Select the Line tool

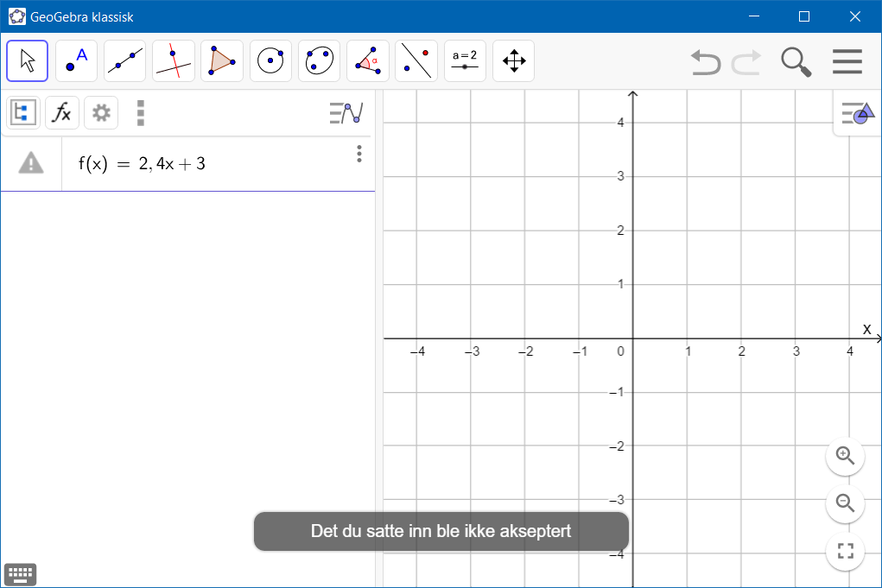point(124,60)
